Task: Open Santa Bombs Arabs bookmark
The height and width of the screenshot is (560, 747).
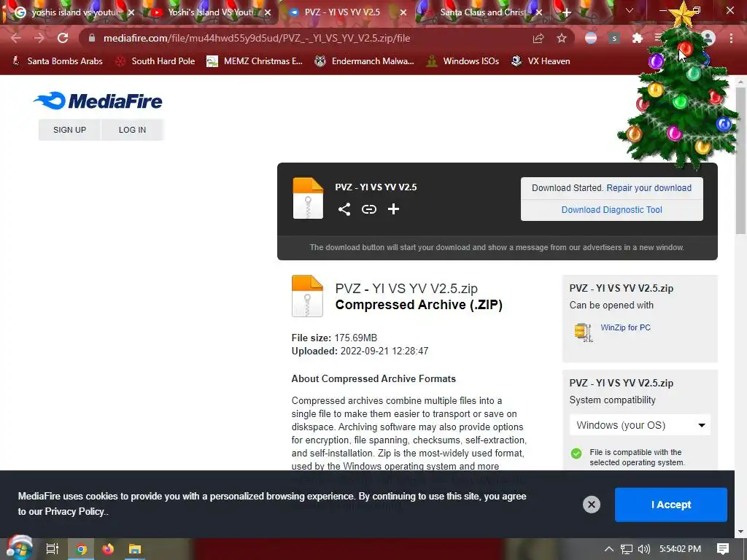Action: (57, 61)
